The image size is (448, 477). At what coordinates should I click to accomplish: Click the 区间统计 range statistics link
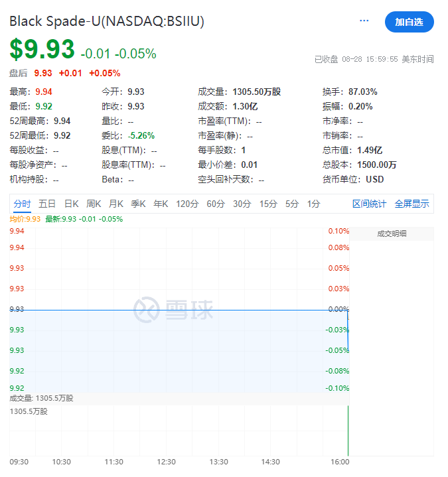tap(369, 204)
